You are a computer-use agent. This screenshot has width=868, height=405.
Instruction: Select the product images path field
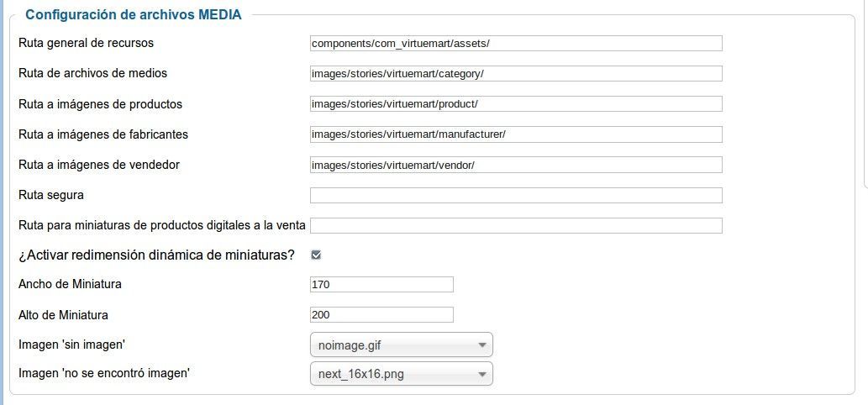[516, 103]
